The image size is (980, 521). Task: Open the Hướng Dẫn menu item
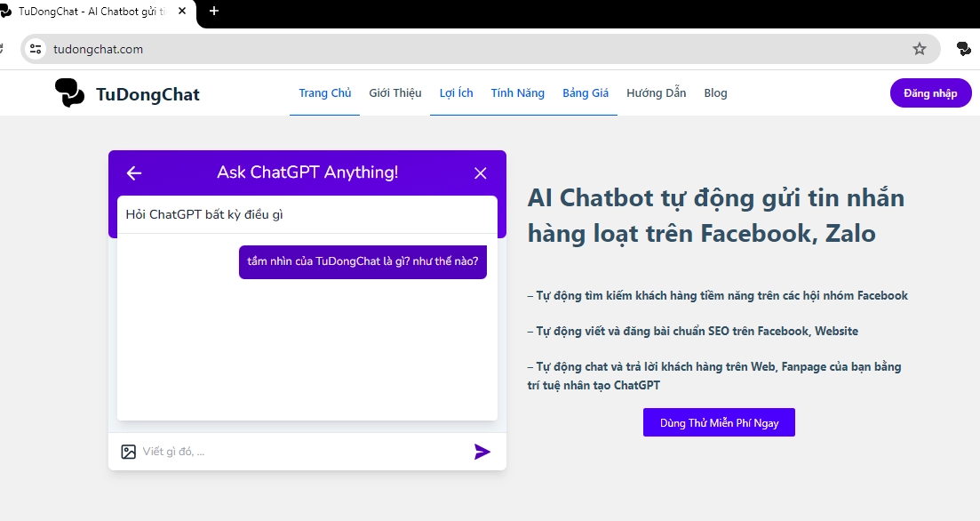657,93
